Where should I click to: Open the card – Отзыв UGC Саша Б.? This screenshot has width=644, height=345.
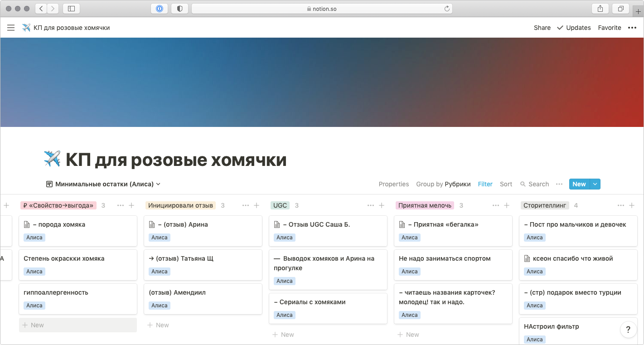tap(328, 231)
